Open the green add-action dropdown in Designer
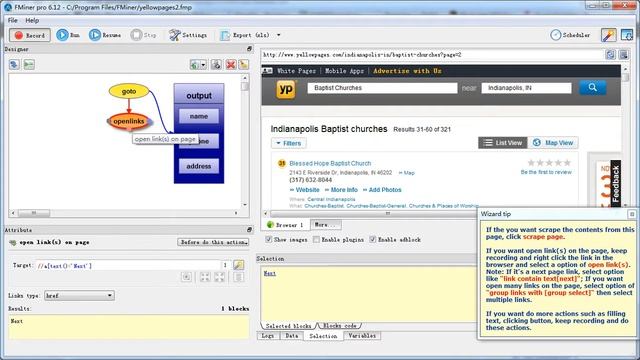640x360 pixels. [198, 64]
